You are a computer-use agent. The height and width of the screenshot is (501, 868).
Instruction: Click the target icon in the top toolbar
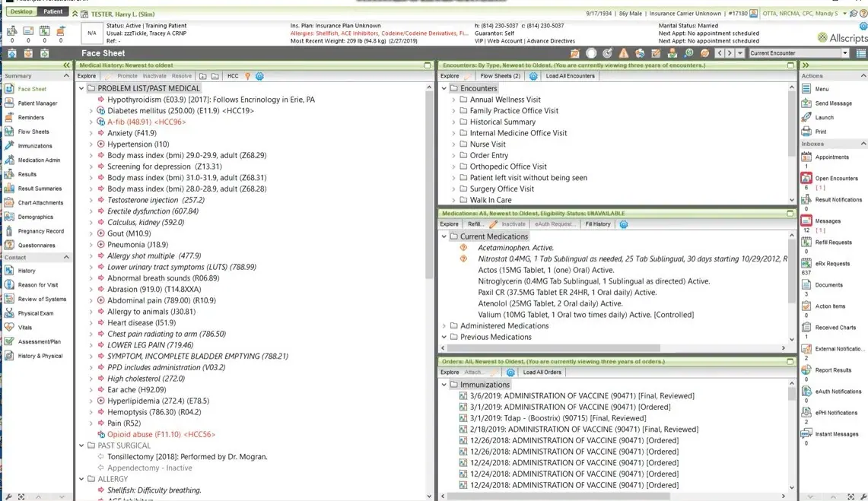point(608,52)
